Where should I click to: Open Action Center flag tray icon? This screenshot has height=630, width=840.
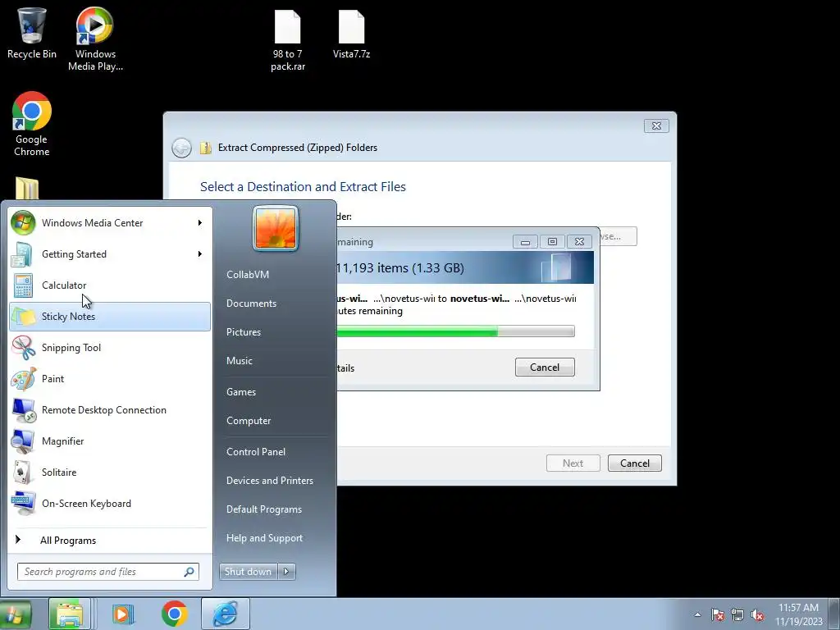[718, 615]
